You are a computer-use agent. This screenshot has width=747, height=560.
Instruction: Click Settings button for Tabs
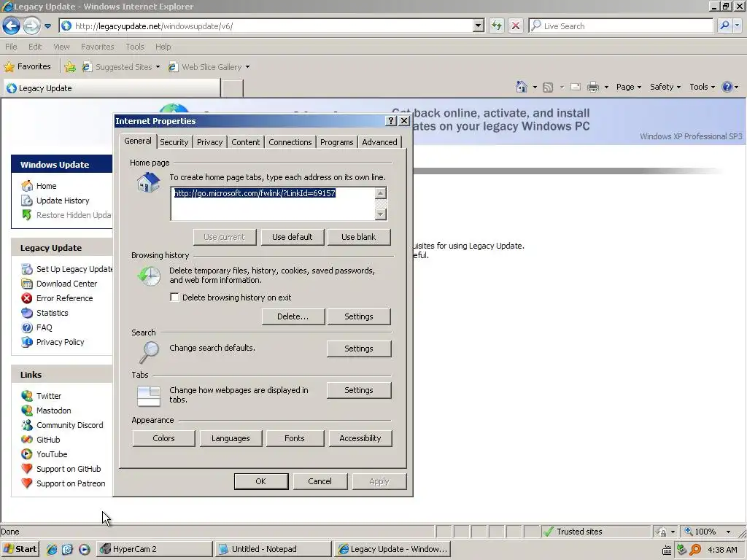(x=359, y=390)
